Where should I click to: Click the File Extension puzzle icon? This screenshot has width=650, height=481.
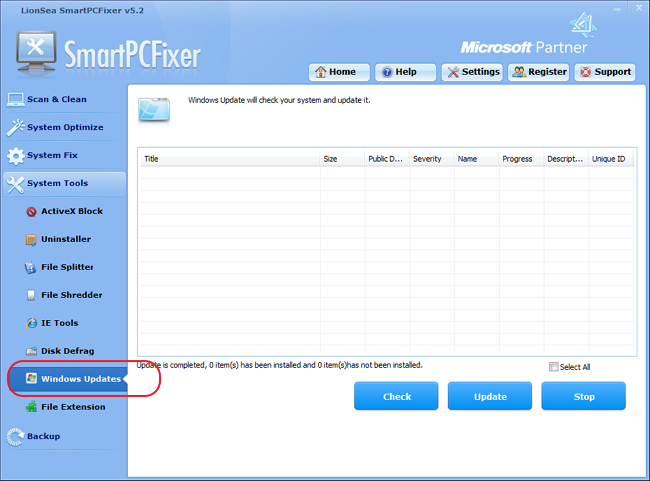[x=31, y=407]
